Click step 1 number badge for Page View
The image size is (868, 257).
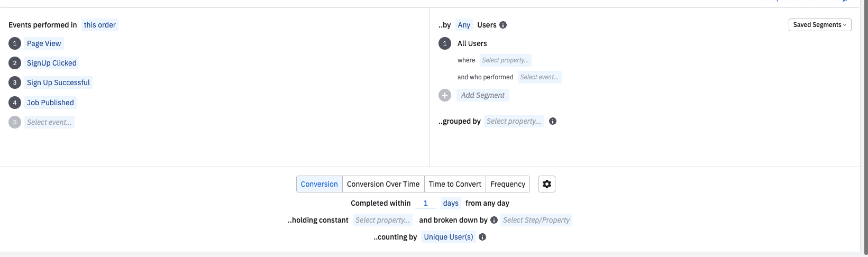tap(15, 43)
